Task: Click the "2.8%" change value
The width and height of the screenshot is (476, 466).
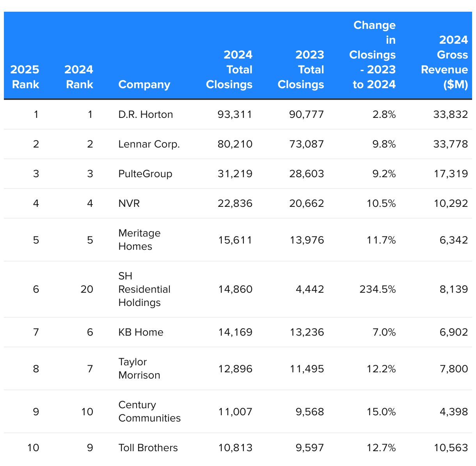Action: click(384, 114)
